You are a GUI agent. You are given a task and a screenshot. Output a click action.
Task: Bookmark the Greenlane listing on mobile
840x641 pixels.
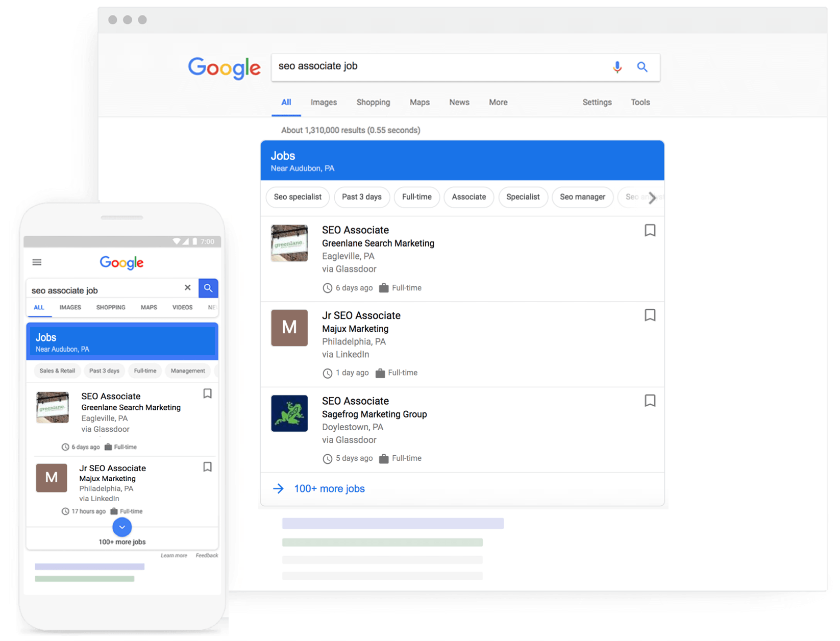pyautogui.click(x=207, y=393)
